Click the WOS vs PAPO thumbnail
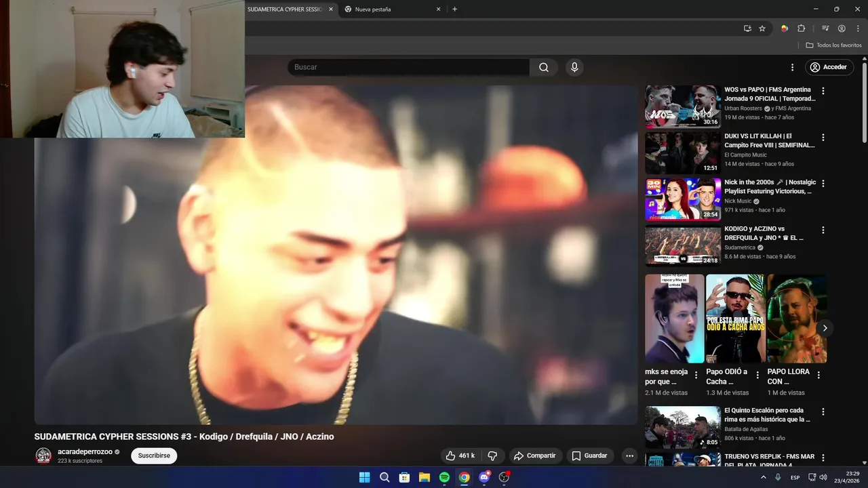This screenshot has height=488, width=868. pos(682,106)
